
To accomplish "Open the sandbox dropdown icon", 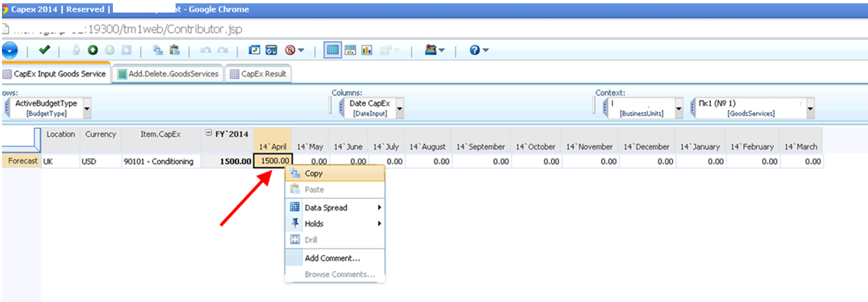I will click(435, 50).
